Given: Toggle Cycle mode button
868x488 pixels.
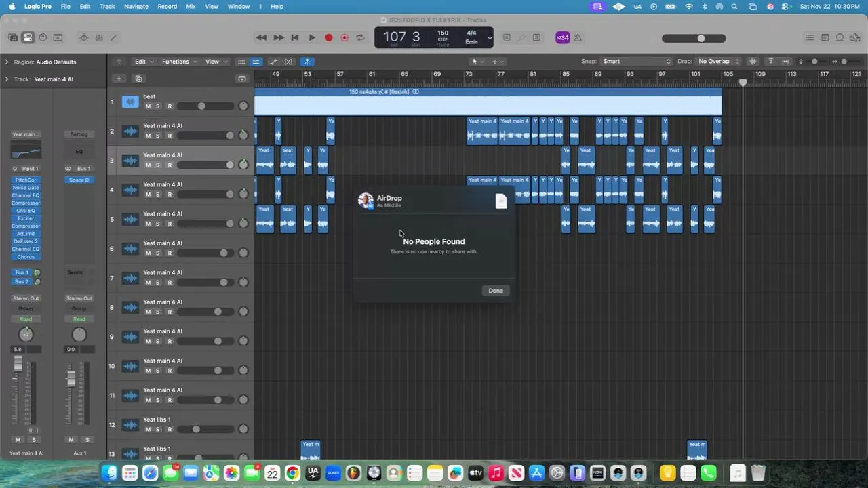Looking at the screenshot, I should pos(360,37).
